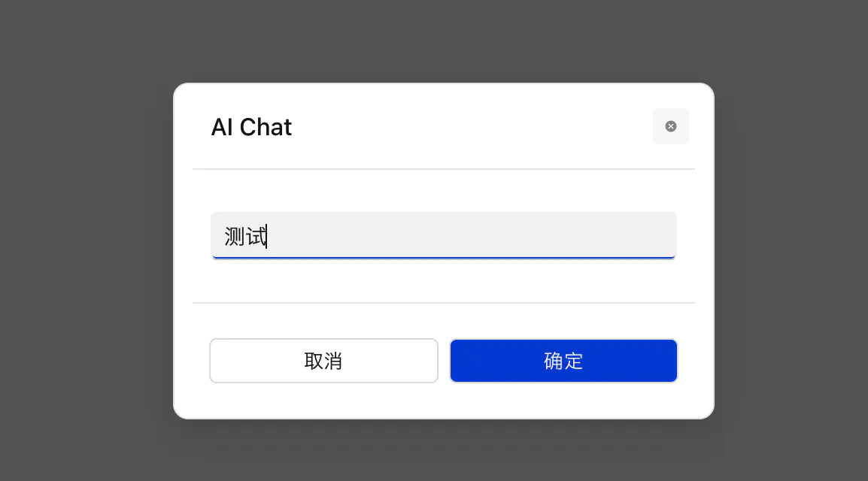Screen dimensions: 868x481
Task: Place cursor after the 试 character
Action: click(267, 237)
